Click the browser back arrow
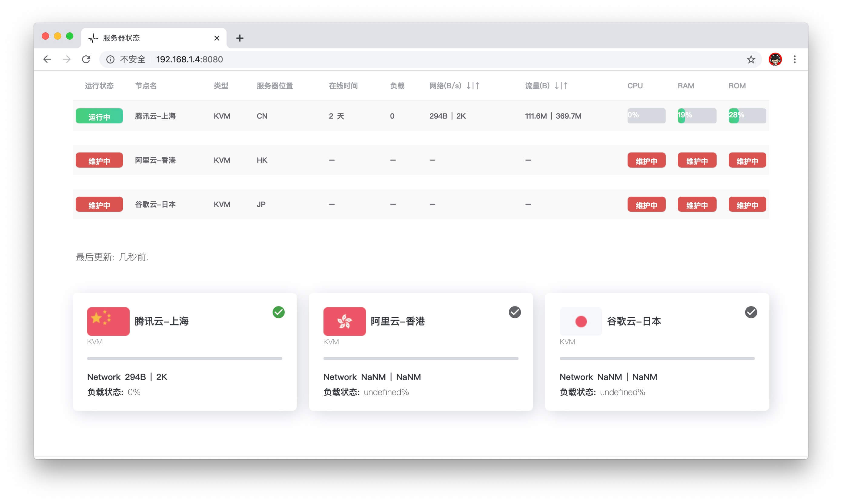 click(x=47, y=59)
